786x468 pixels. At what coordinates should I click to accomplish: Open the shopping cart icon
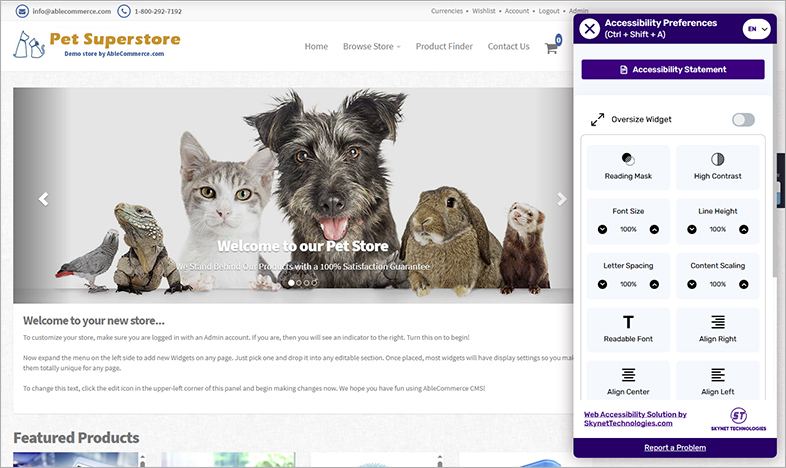(551, 47)
